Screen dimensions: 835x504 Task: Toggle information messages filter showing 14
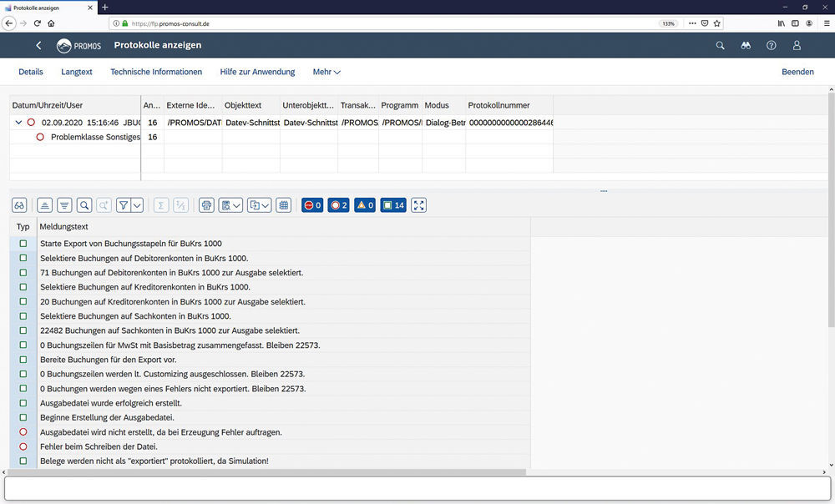392,205
